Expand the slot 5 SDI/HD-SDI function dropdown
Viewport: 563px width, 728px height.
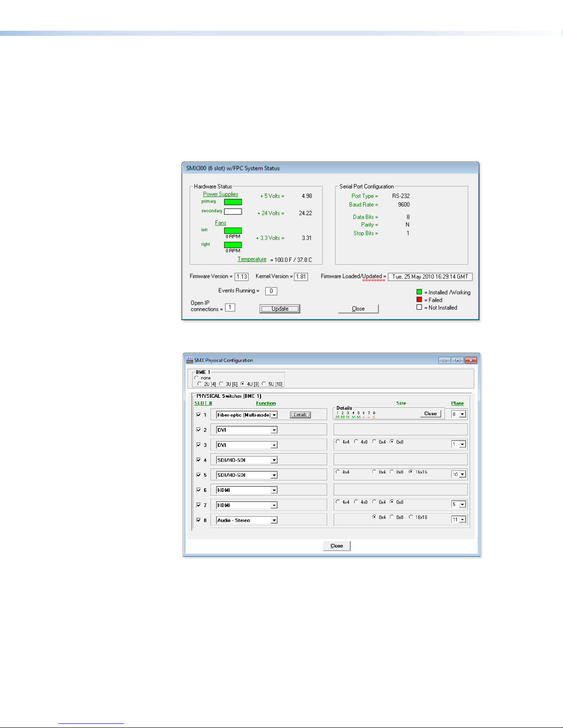(274, 475)
